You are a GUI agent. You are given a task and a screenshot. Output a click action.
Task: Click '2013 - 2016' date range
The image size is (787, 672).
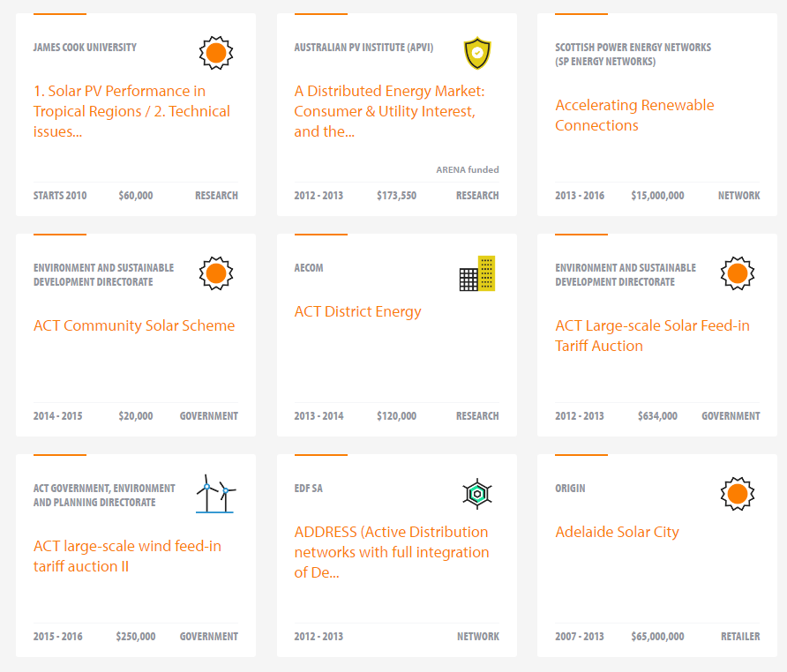580,195
